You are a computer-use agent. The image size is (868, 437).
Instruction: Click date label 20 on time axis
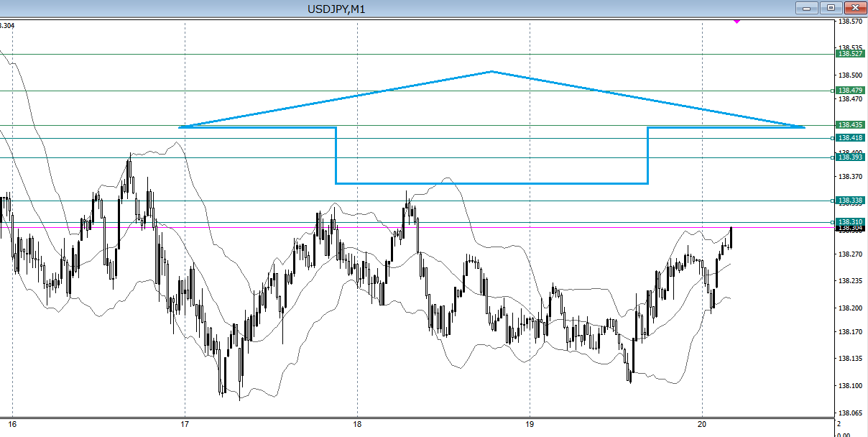tap(702, 424)
